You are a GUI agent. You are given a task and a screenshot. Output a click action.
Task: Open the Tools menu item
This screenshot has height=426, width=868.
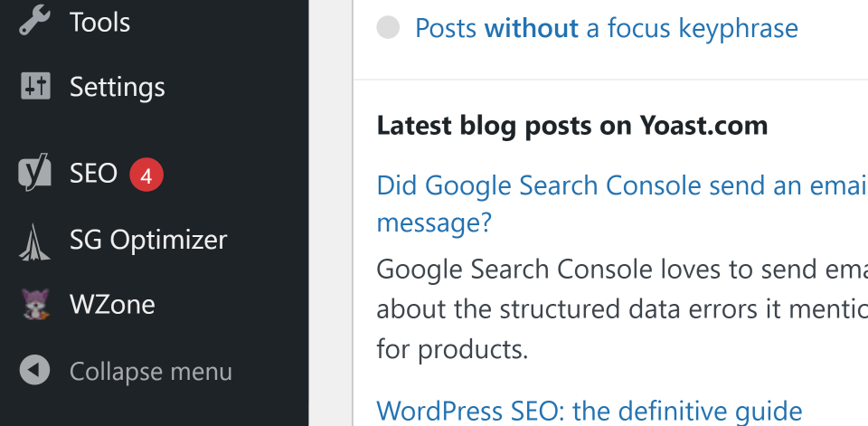[x=99, y=22]
